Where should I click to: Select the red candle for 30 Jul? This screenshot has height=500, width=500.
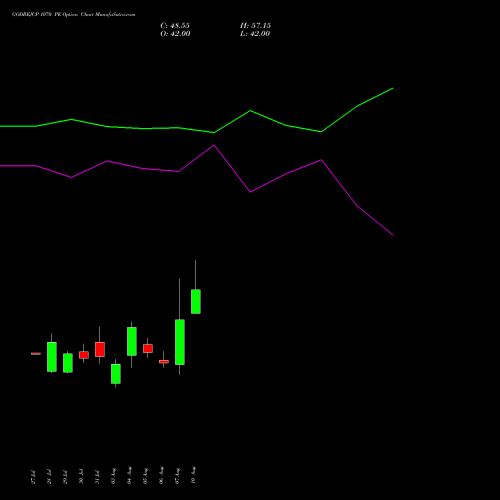click(84, 355)
